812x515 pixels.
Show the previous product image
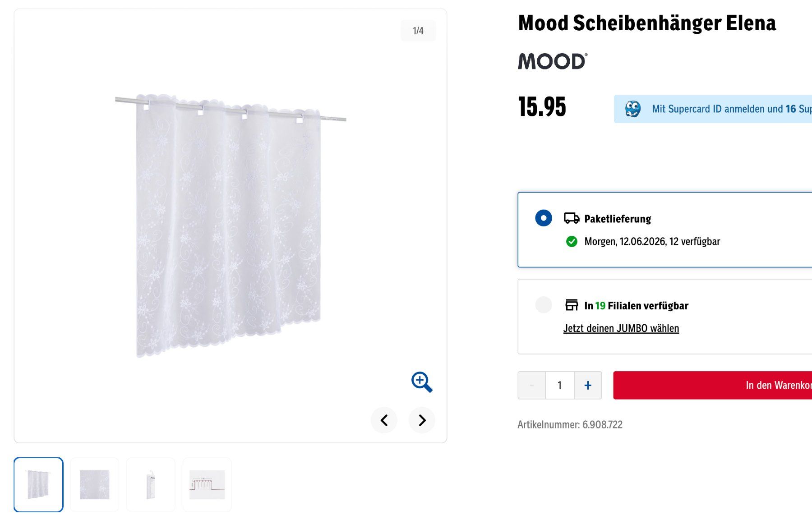[x=384, y=420]
